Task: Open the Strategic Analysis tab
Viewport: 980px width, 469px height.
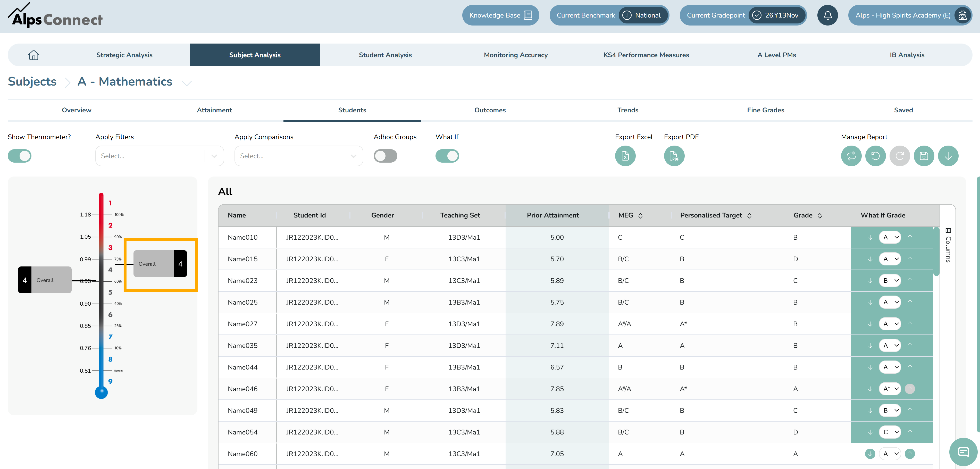Action: [124, 55]
